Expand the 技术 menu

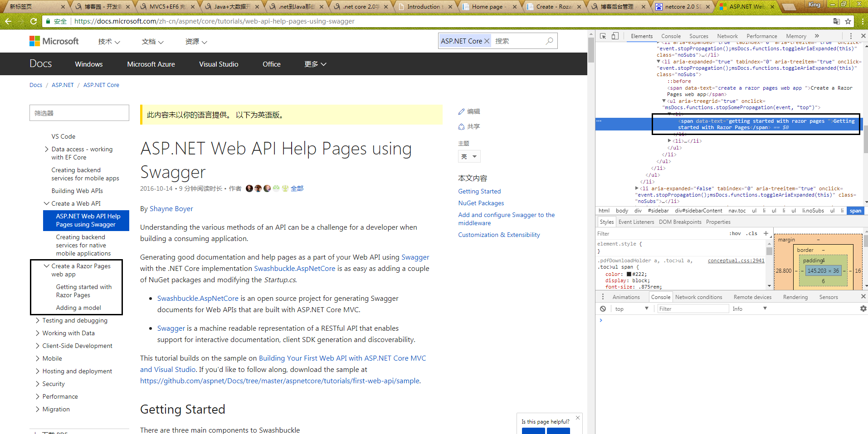pos(109,42)
